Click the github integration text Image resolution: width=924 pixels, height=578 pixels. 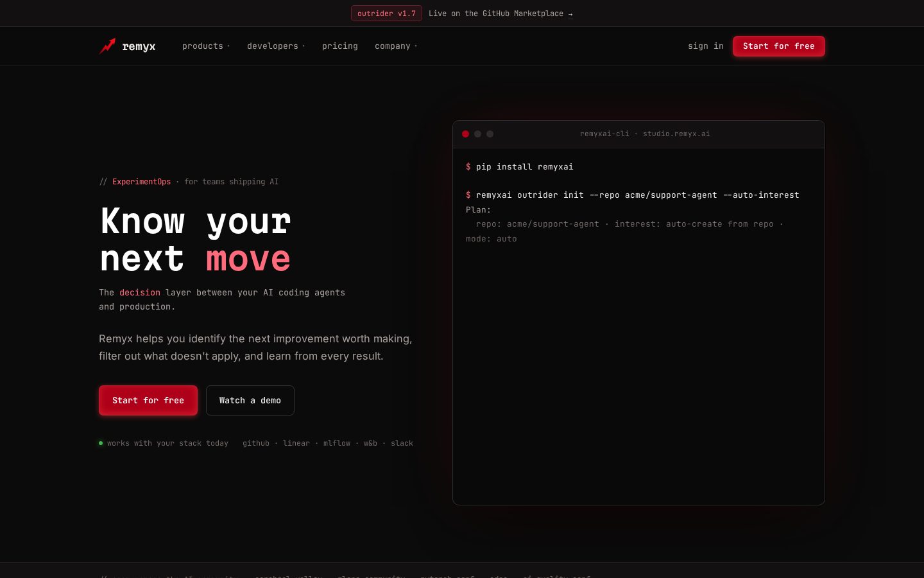click(256, 443)
